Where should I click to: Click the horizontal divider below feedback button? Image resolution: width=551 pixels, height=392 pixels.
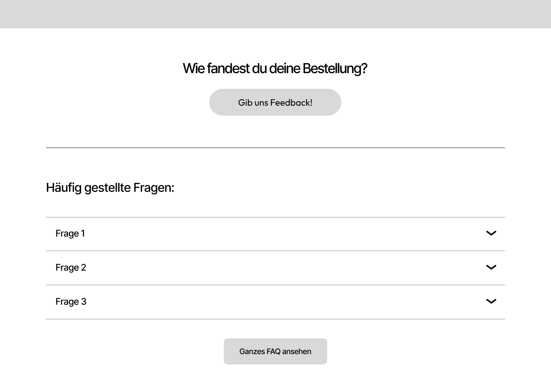[x=275, y=147]
